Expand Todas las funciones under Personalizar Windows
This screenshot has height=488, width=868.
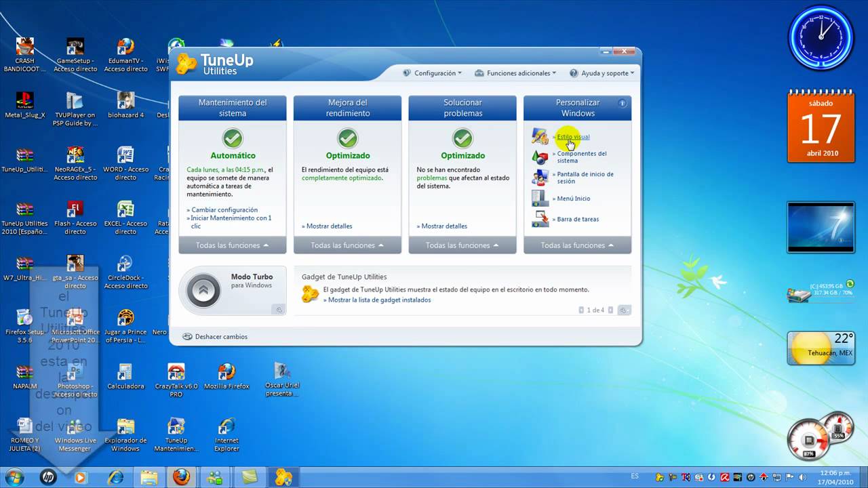[578, 245]
